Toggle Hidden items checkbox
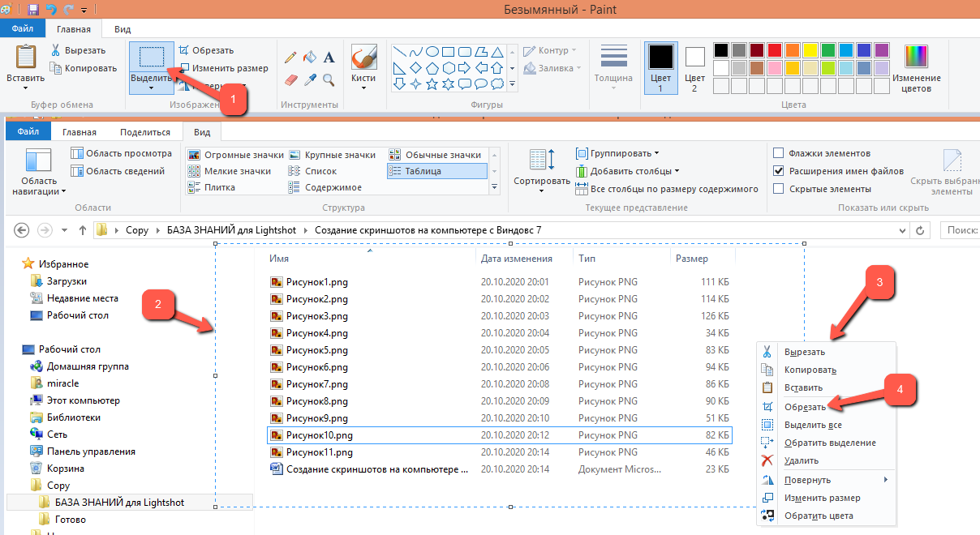980x535 pixels. (779, 189)
